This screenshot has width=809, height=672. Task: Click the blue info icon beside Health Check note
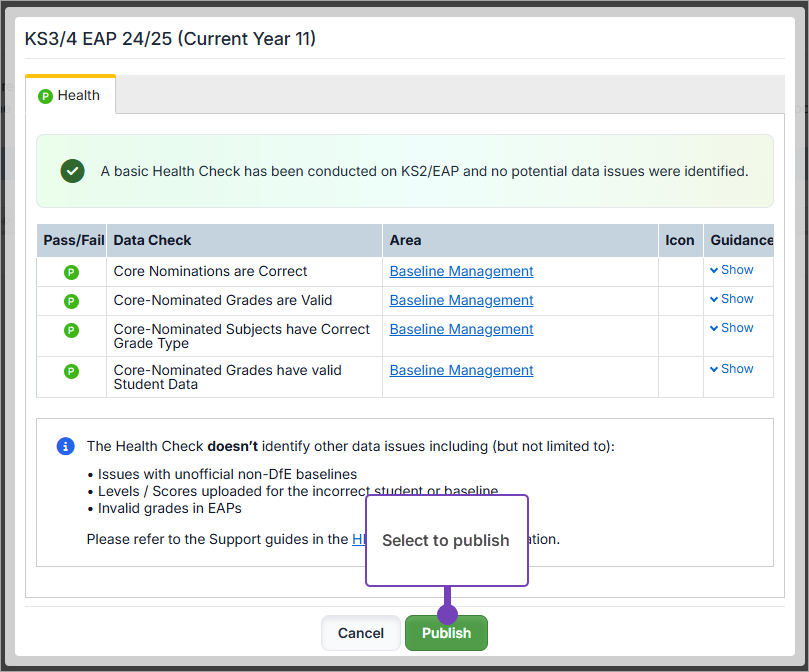(x=65, y=446)
